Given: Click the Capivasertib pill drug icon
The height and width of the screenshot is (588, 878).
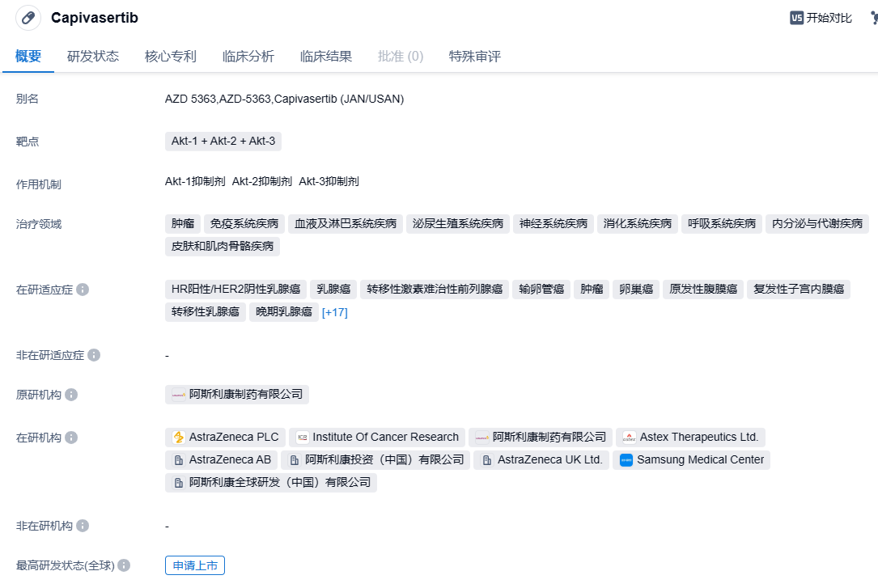Looking at the screenshot, I should 28,18.
